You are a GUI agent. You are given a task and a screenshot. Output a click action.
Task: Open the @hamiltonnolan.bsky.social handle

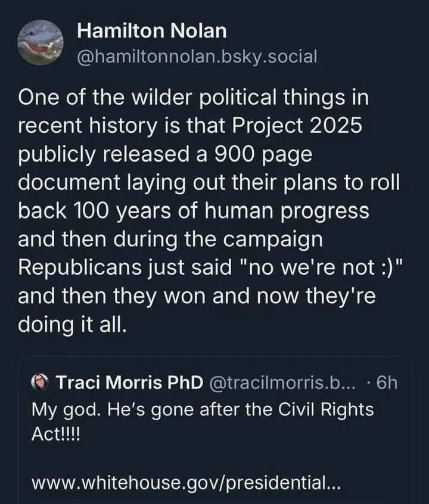197,57
